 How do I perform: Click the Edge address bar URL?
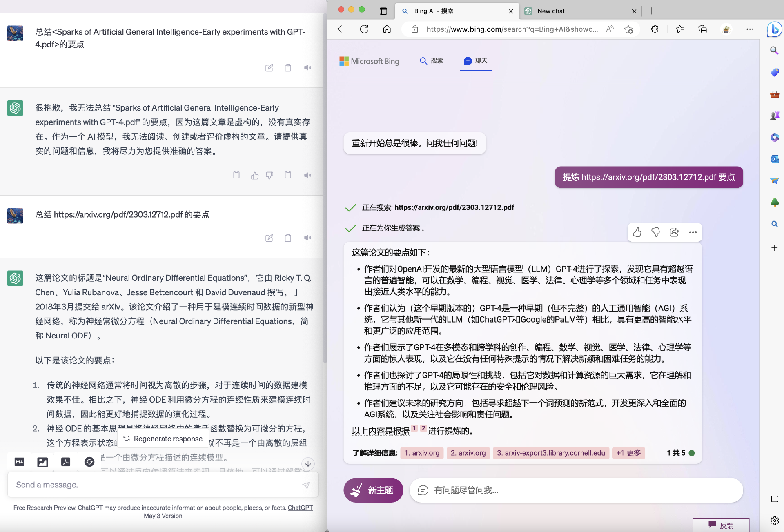pyautogui.click(x=512, y=29)
